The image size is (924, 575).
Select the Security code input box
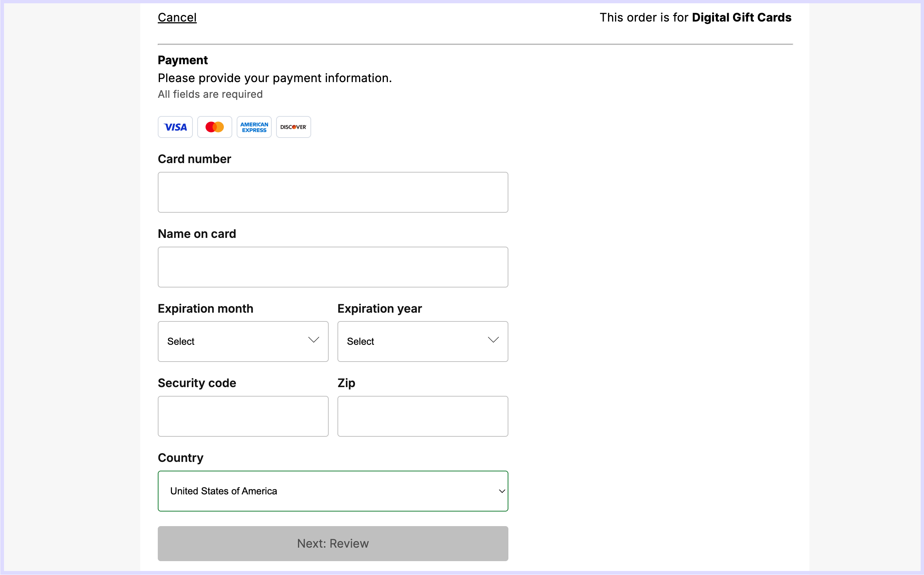tap(243, 416)
